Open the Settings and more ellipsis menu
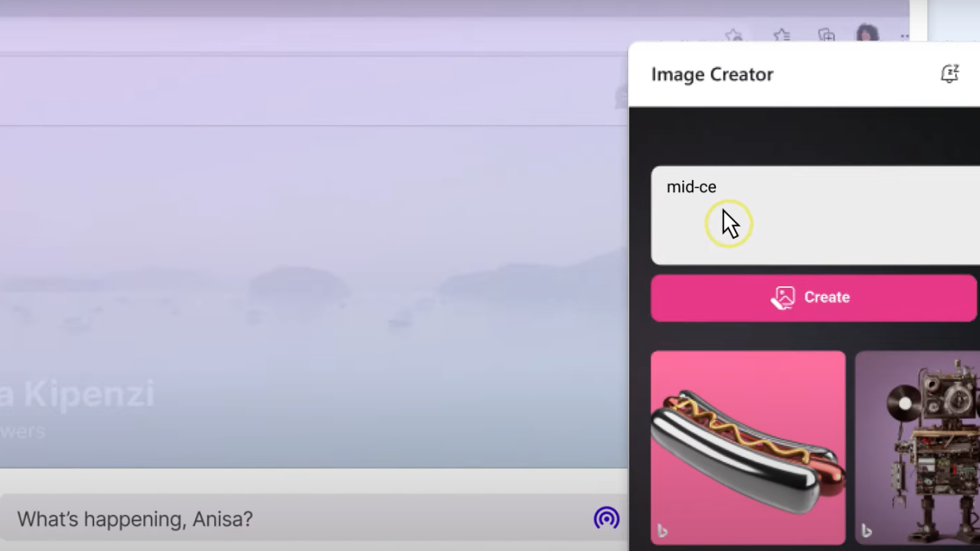 coord(904,36)
